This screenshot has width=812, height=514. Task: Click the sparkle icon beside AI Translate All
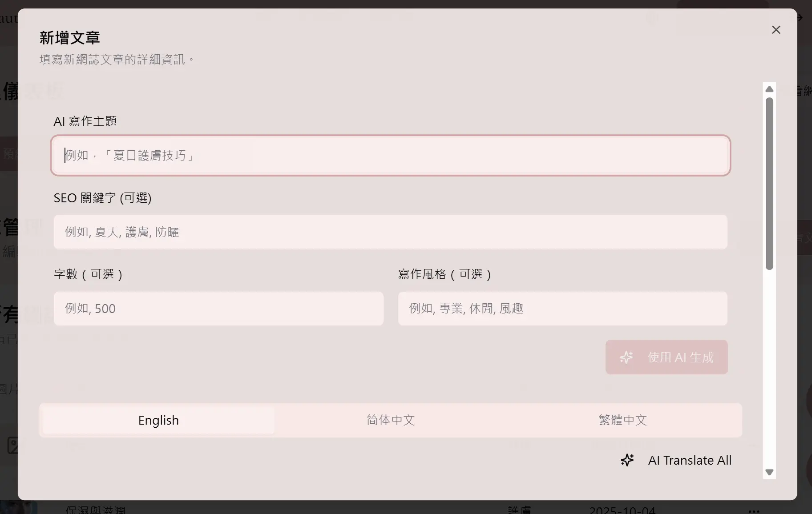[x=627, y=460]
